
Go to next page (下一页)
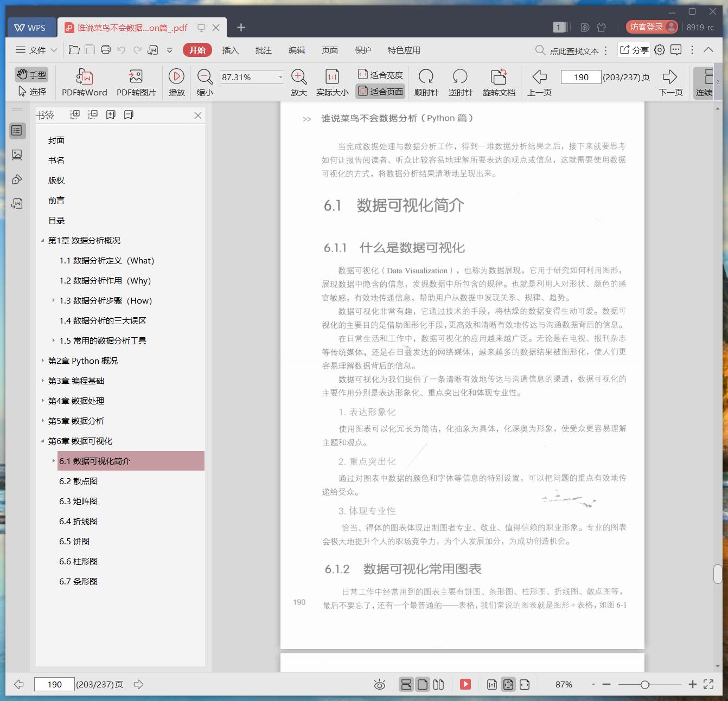(x=670, y=82)
